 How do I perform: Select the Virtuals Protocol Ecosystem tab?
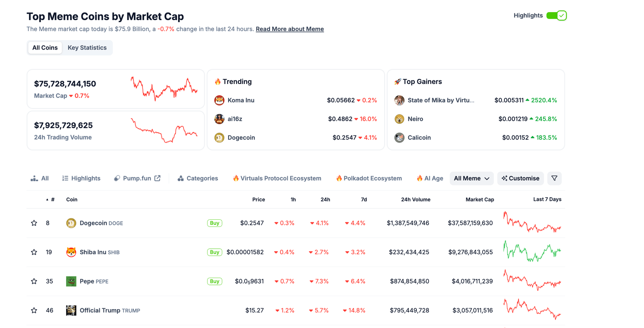point(277,178)
